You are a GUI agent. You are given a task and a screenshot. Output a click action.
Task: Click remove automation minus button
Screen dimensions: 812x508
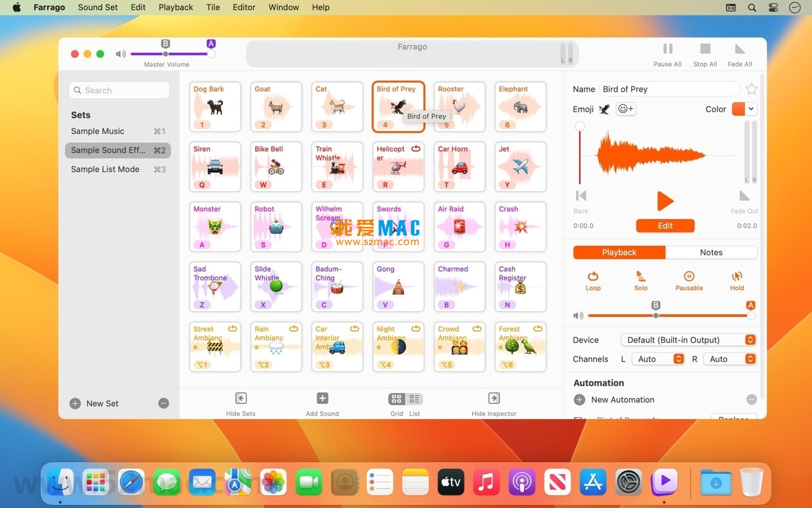752,399
